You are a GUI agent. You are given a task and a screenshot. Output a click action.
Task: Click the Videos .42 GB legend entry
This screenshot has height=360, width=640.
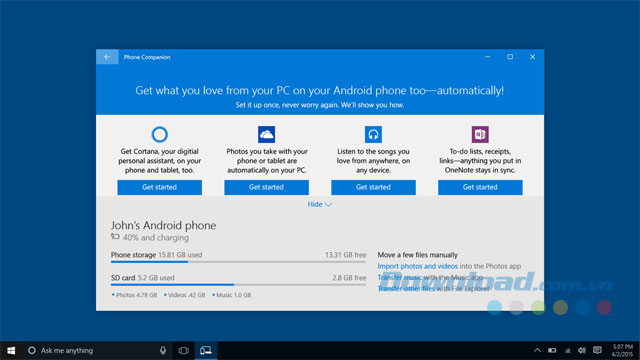pos(184,295)
